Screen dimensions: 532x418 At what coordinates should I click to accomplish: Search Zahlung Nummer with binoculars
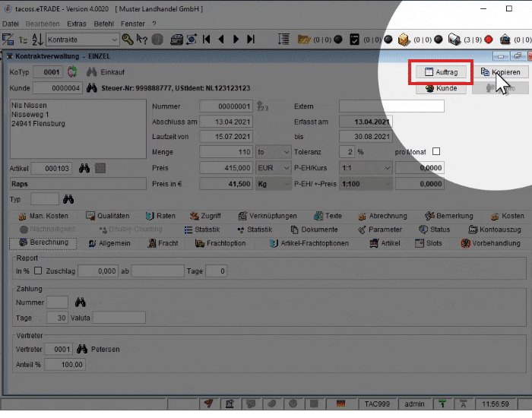[x=80, y=302]
